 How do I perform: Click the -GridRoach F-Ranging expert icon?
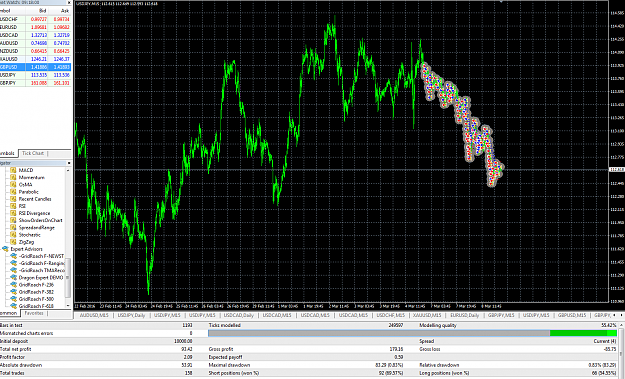click(x=13, y=263)
